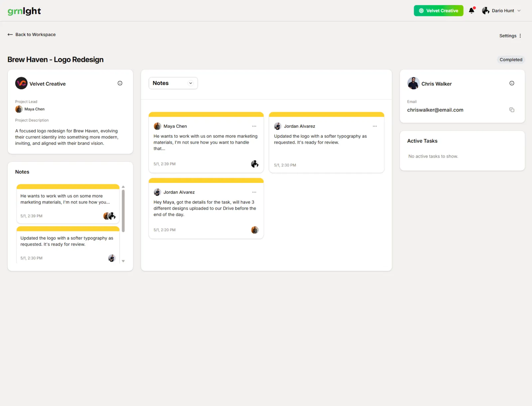
Task: Open project Settings
Action: [x=508, y=36]
